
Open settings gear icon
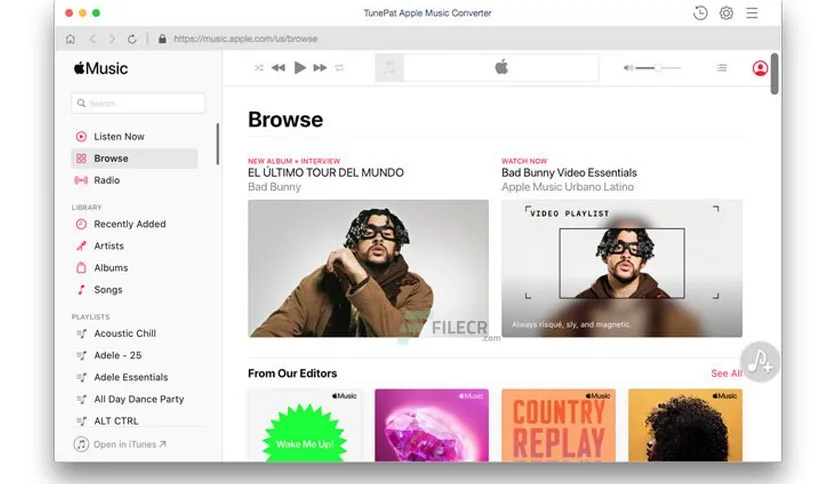(x=726, y=13)
